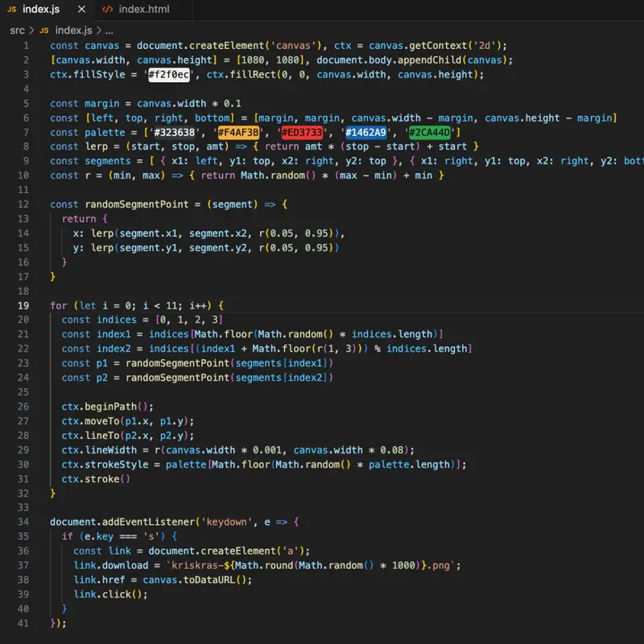Open the src folder breadcrumb
Image resolution: width=644 pixels, height=644 pixels.
[x=17, y=30]
